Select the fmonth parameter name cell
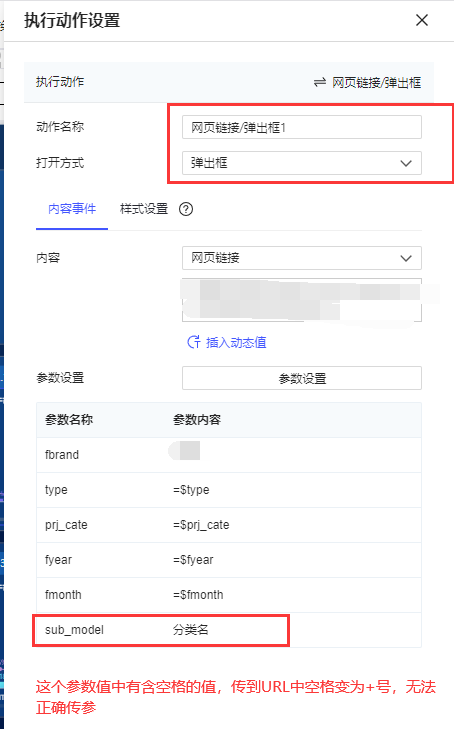Screen dimensions: 454x729 [x=63, y=595]
